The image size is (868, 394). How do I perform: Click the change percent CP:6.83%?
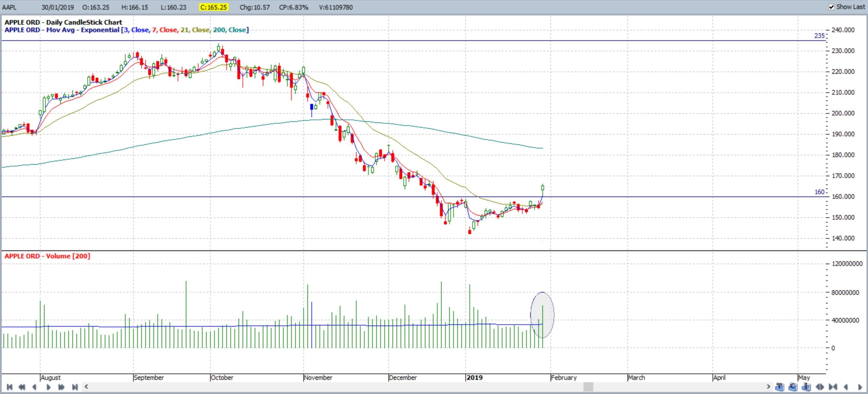(294, 7)
